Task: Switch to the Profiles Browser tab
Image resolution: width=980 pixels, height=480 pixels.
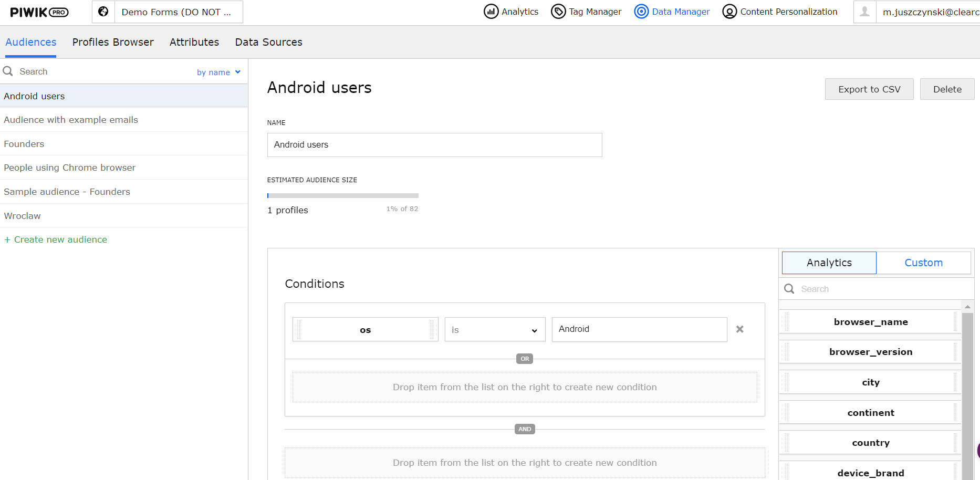Action: [113, 42]
